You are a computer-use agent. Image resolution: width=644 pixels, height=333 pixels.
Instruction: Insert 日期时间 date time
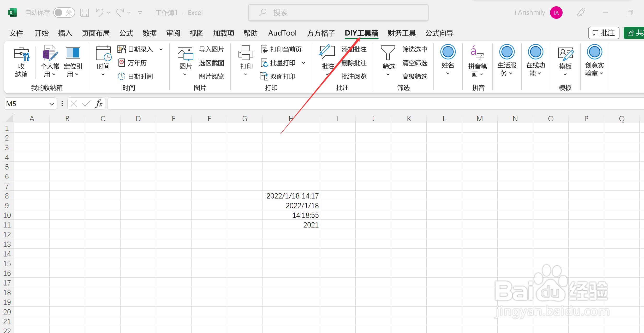(x=135, y=77)
